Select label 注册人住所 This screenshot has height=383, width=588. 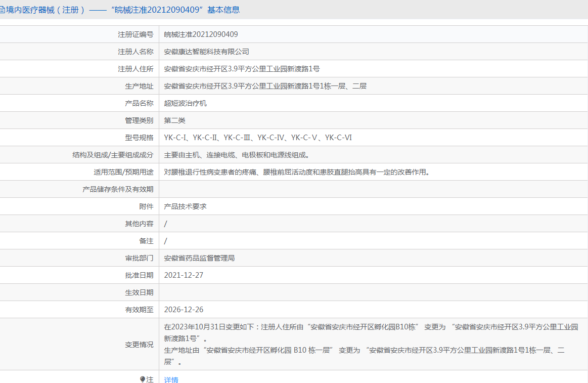pos(135,69)
